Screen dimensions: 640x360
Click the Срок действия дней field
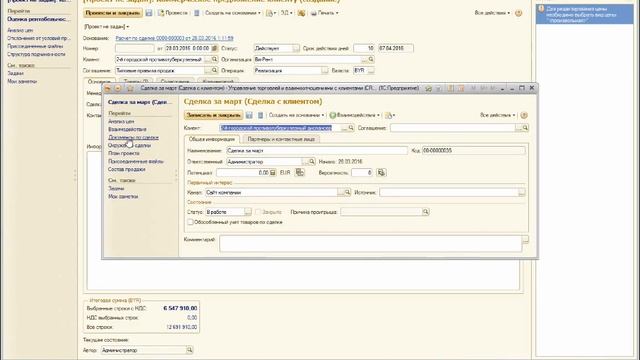(x=364, y=48)
